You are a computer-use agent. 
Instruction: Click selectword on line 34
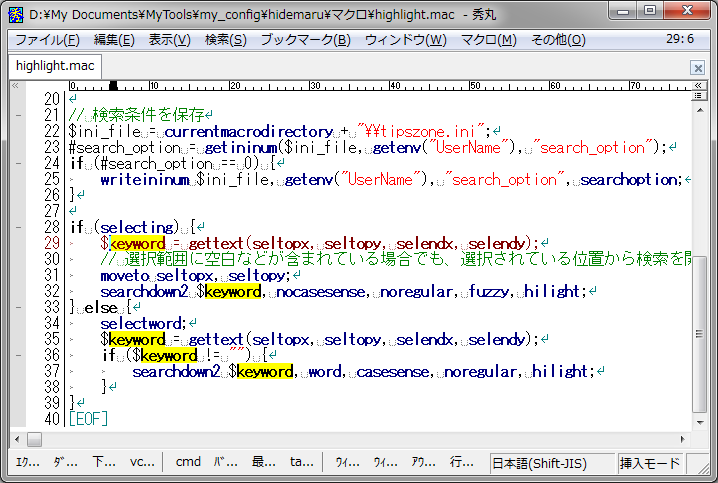[141, 324]
